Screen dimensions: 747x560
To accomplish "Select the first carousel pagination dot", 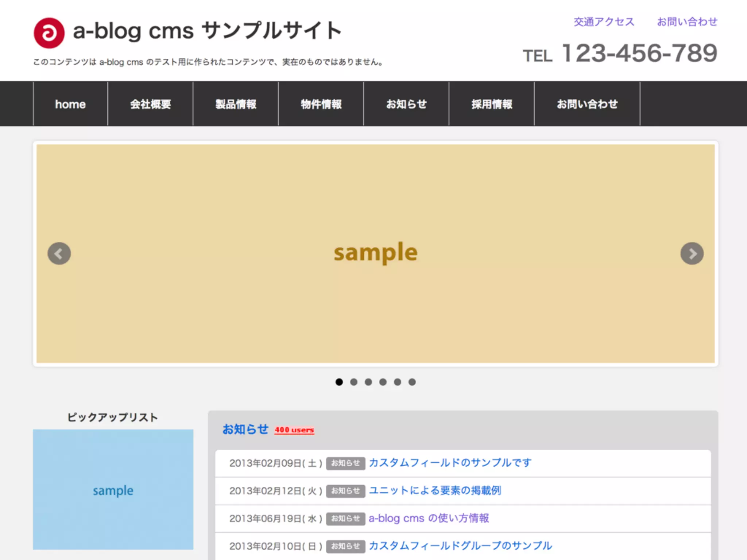I will 339,382.
